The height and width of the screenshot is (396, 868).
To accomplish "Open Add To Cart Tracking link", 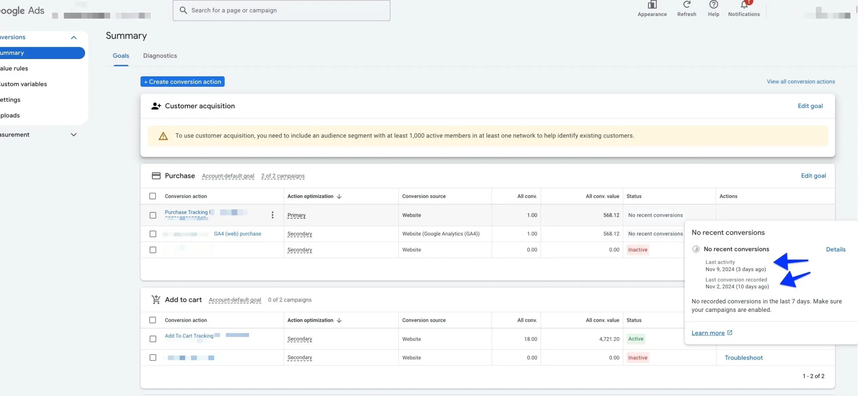I will (x=189, y=336).
